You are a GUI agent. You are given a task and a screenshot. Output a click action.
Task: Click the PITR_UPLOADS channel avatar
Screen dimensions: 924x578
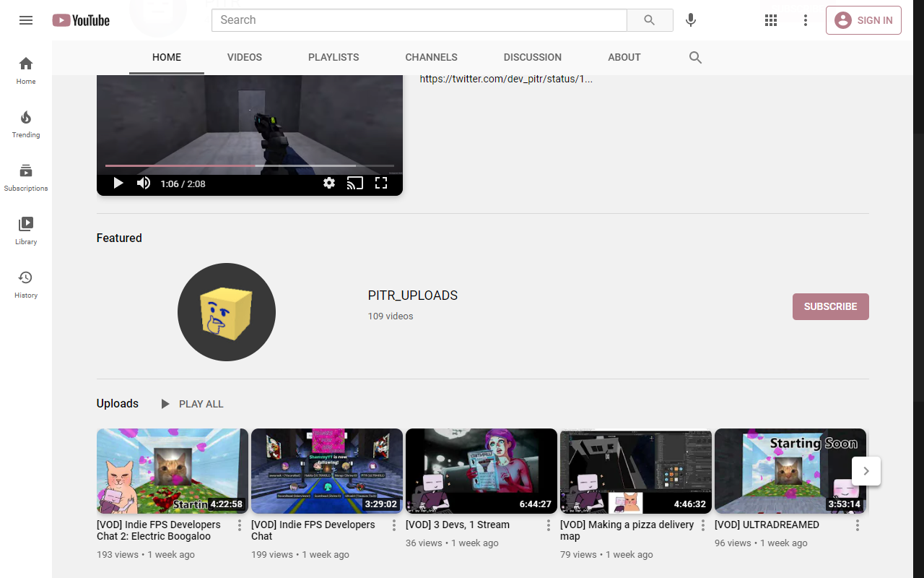(x=227, y=312)
